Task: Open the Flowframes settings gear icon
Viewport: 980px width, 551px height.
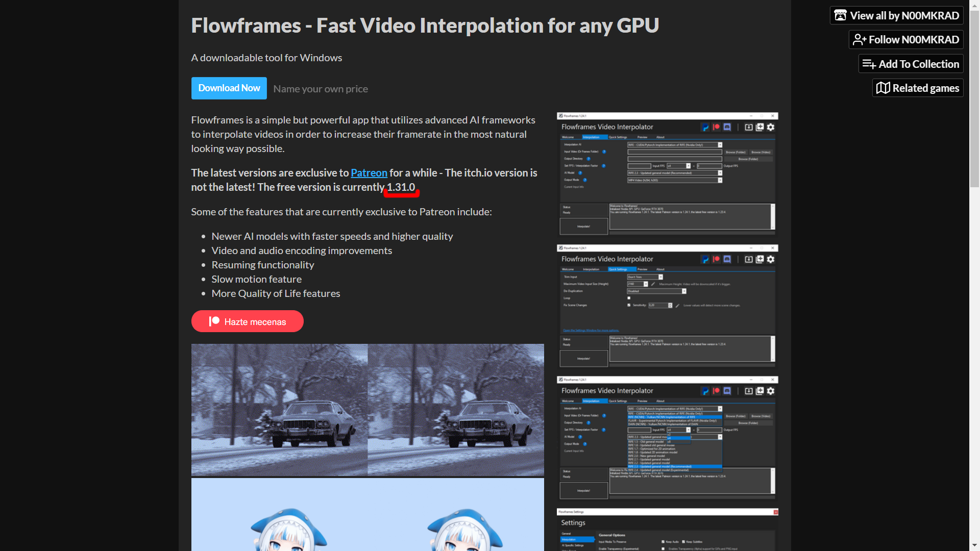Action: (x=770, y=128)
